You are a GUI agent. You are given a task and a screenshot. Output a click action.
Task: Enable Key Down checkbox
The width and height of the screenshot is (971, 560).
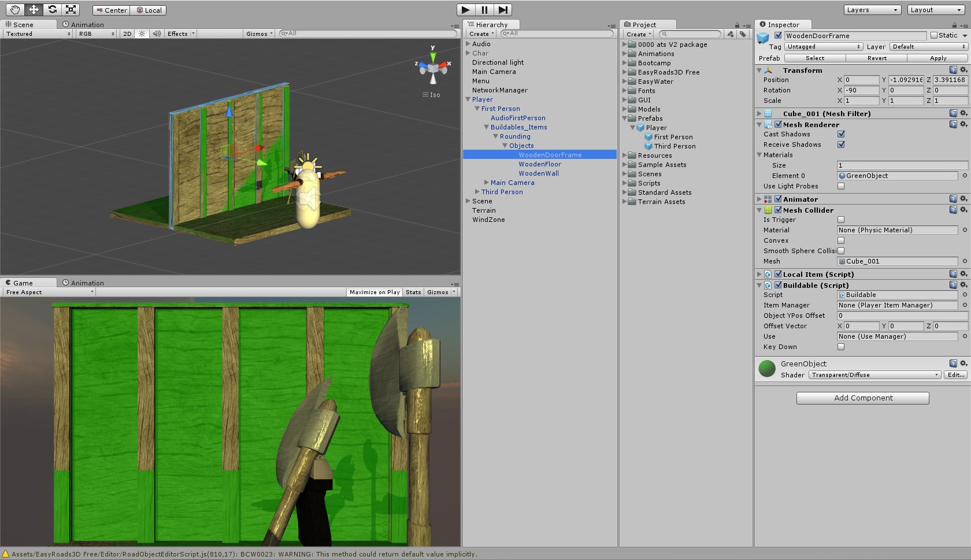[841, 347]
